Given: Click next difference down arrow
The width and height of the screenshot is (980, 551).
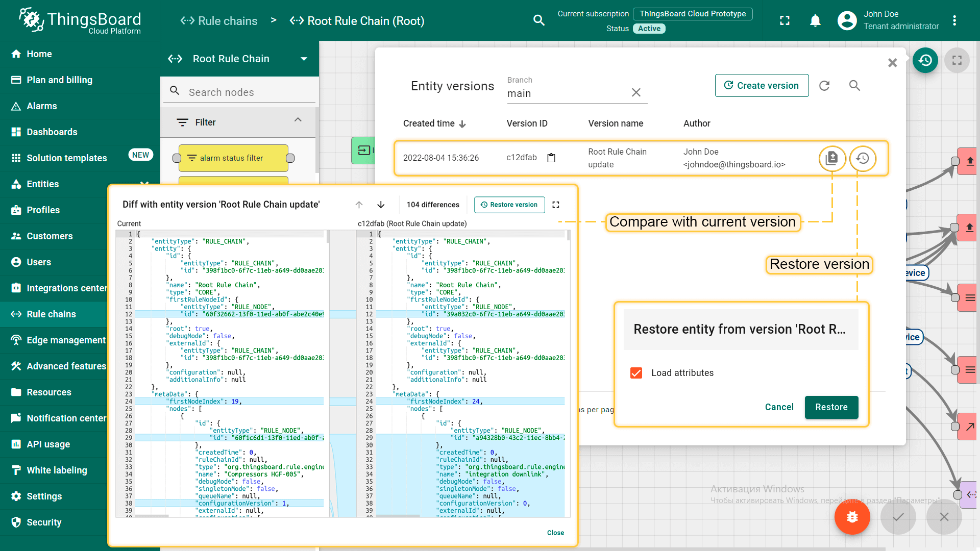Looking at the screenshot, I should (x=381, y=205).
